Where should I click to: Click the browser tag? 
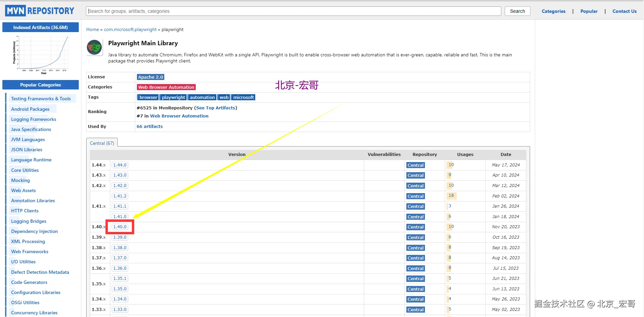pos(148,97)
